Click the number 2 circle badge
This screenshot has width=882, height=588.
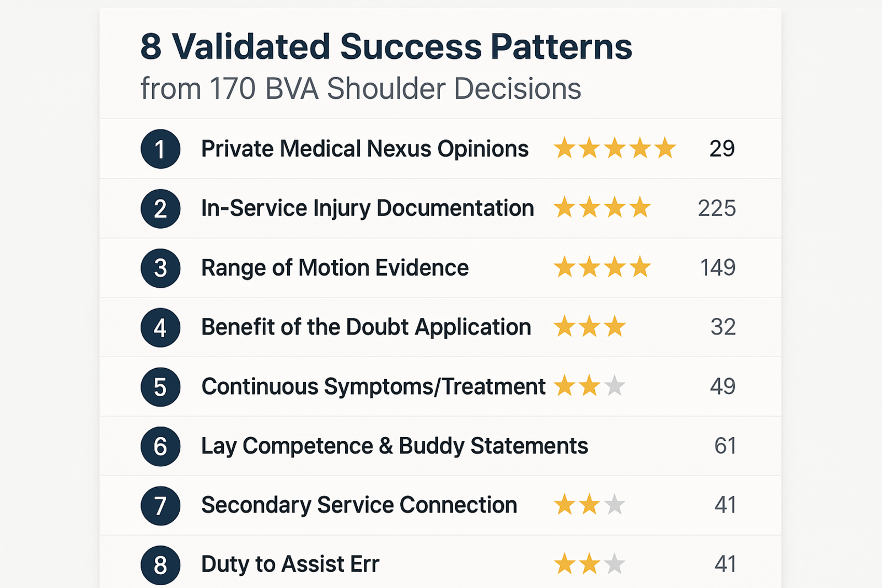point(160,209)
